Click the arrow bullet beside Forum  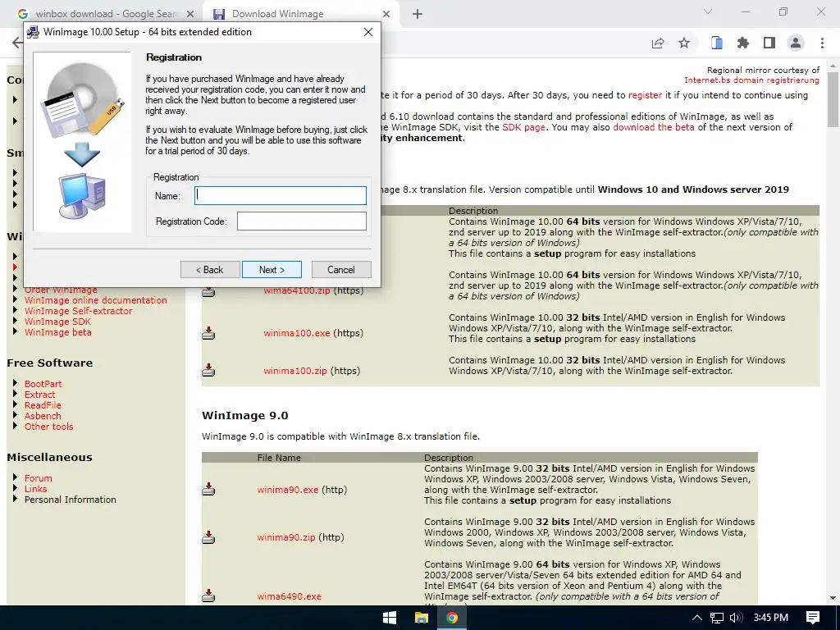(15, 477)
